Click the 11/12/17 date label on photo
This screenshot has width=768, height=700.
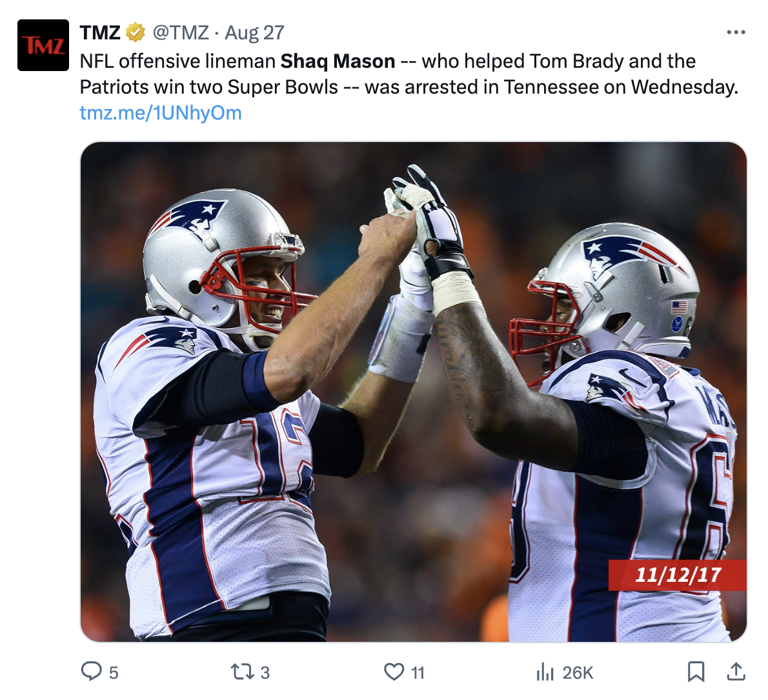coord(678,575)
